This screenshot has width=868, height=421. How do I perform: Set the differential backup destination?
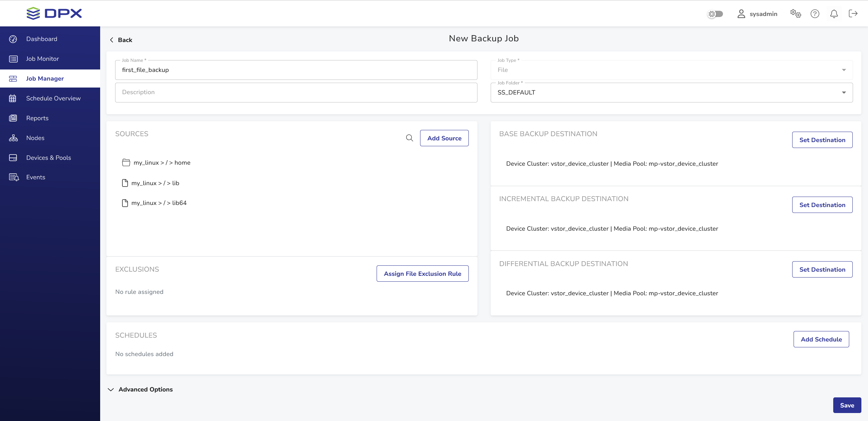(x=822, y=270)
